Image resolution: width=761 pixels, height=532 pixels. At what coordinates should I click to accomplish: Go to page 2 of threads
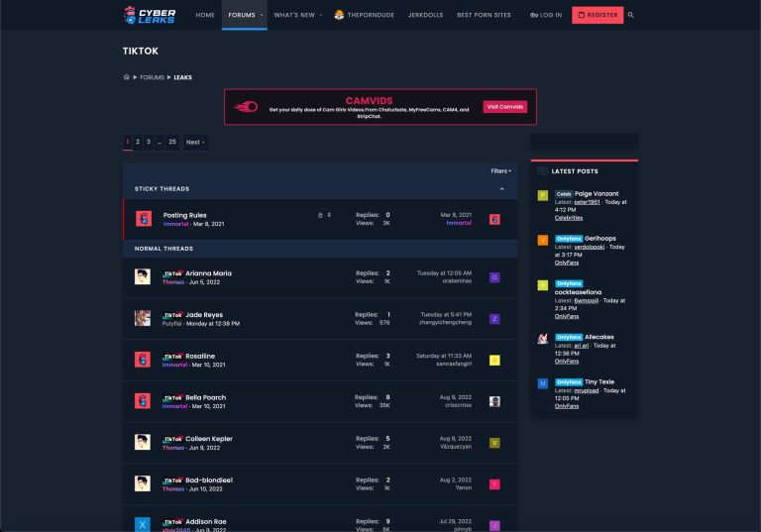point(138,142)
